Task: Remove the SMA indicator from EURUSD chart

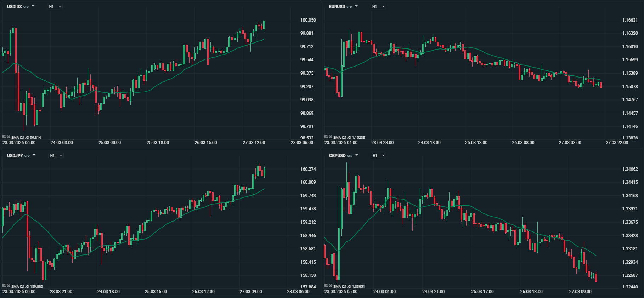Action: pyautogui.click(x=331, y=137)
